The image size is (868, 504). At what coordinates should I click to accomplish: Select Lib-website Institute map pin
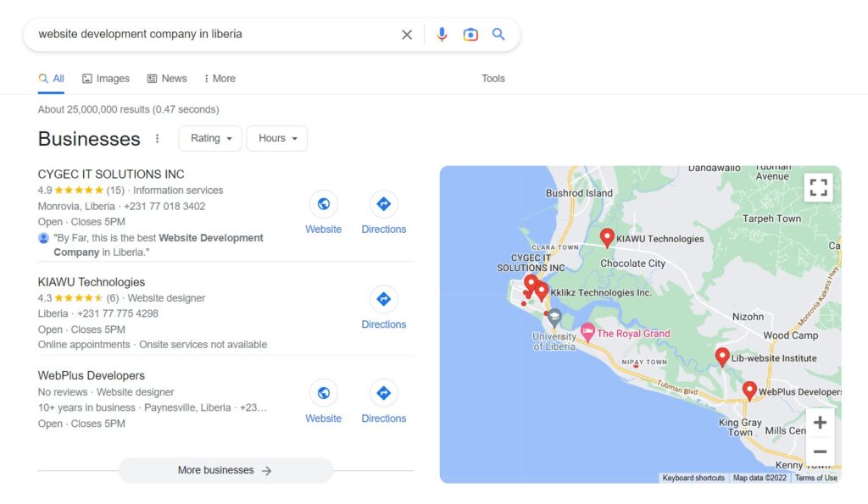722,357
